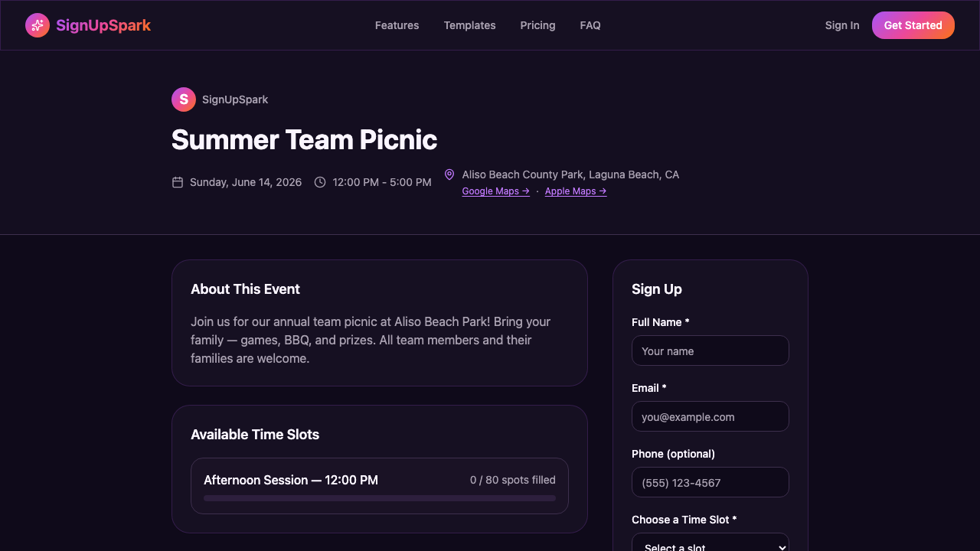Click the clock icon next to the time
980x551 pixels.
(x=320, y=182)
